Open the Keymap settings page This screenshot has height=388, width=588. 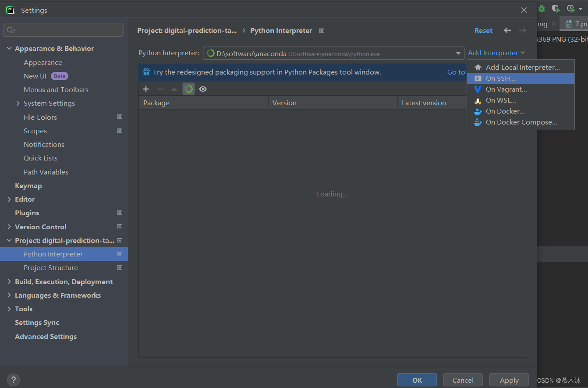(28, 186)
